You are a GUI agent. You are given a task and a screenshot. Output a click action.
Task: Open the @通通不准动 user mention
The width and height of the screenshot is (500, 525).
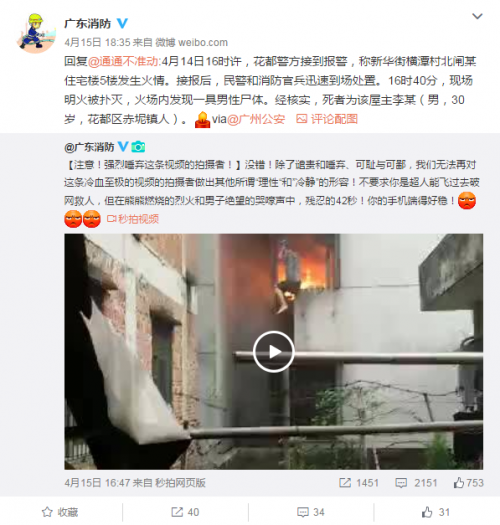pyautogui.click(x=124, y=62)
